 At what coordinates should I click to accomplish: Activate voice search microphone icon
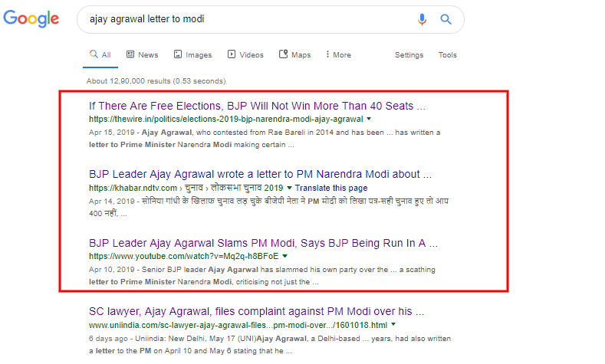pos(422,19)
